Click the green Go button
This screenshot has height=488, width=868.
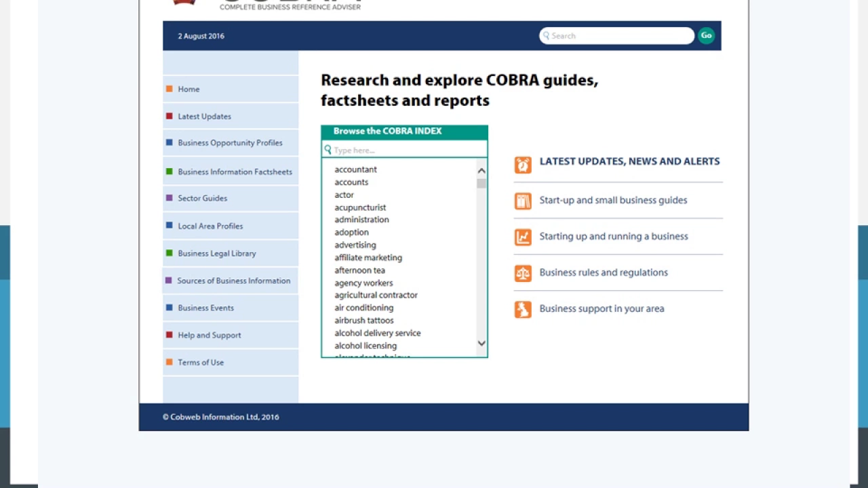(707, 36)
